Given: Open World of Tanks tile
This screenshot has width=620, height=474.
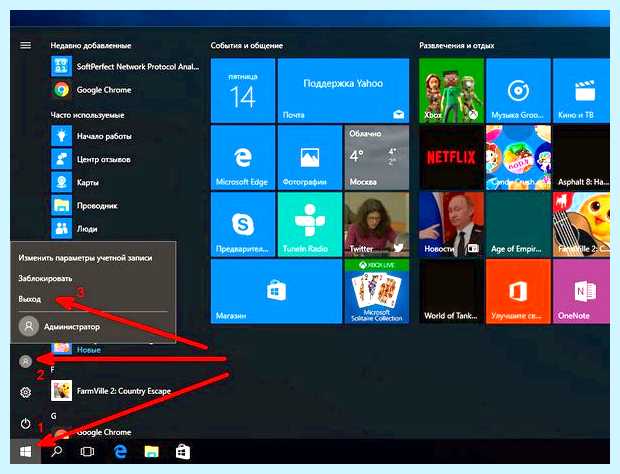Looking at the screenshot, I should coord(451,291).
